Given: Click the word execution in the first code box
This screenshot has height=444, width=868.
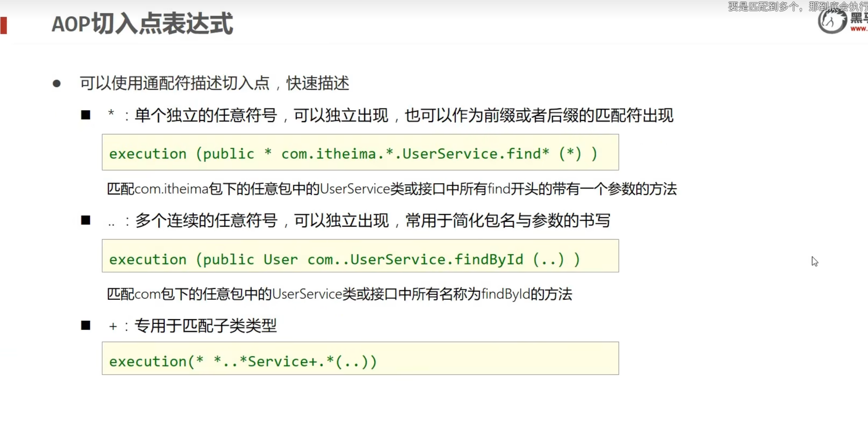Looking at the screenshot, I should 148,154.
